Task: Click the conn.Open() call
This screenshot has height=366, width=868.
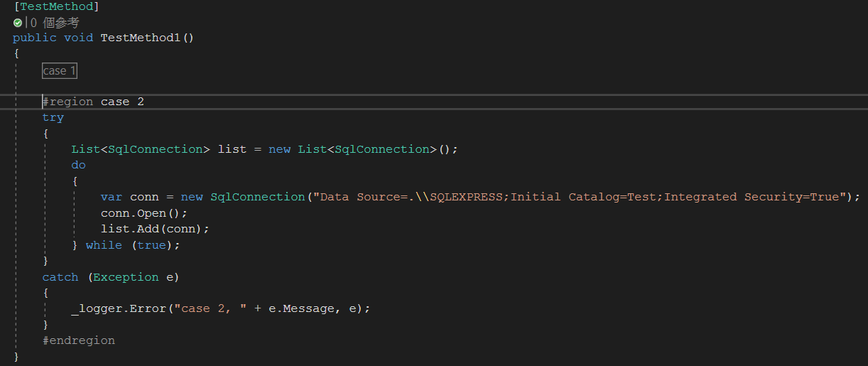Action: (x=144, y=213)
